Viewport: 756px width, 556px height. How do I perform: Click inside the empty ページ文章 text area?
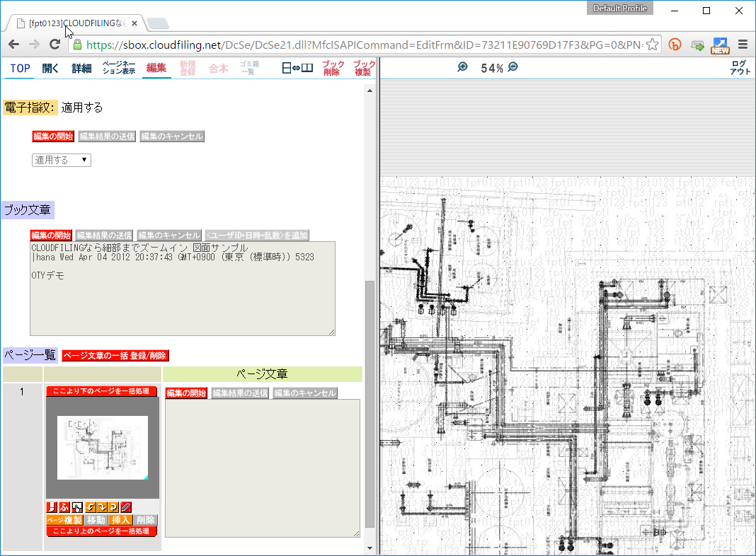tap(263, 468)
